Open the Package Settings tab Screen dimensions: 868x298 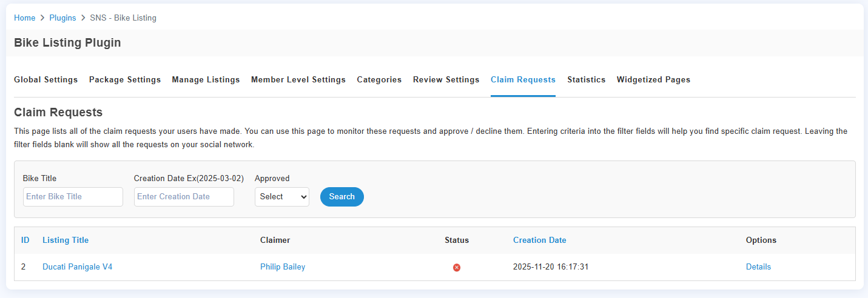[x=124, y=79]
